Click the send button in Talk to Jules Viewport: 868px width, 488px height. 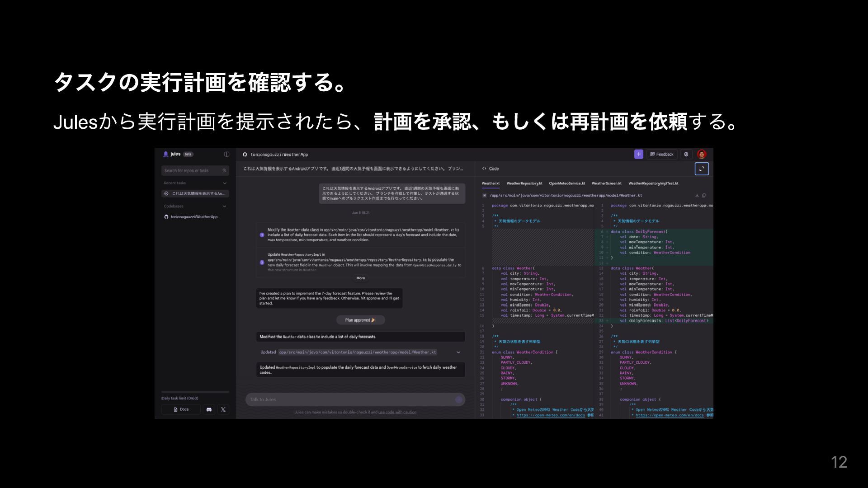coord(458,399)
